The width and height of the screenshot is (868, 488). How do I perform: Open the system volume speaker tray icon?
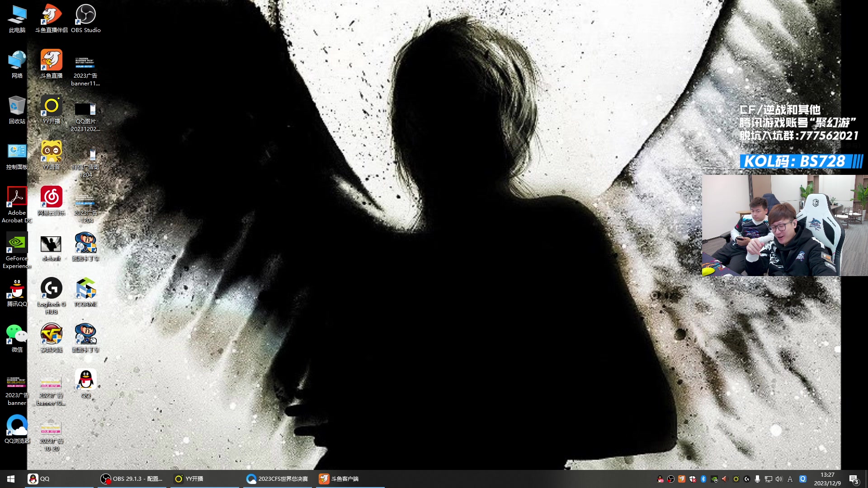click(x=779, y=479)
